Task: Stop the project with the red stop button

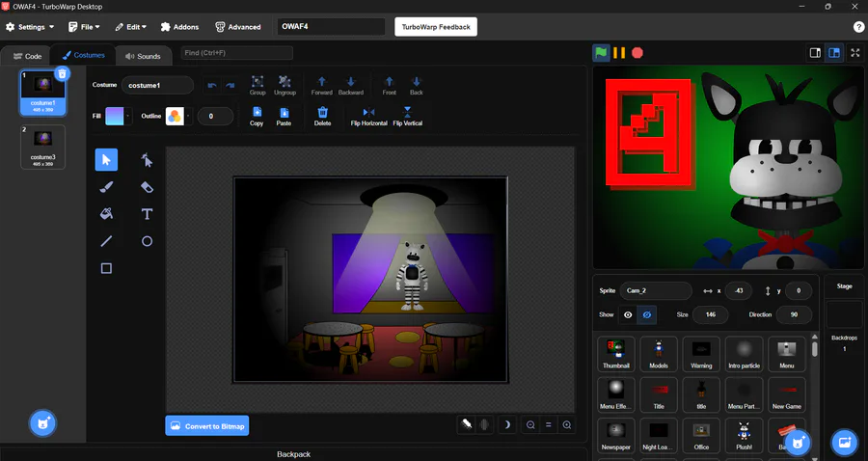Action: (x=637, y=53)
